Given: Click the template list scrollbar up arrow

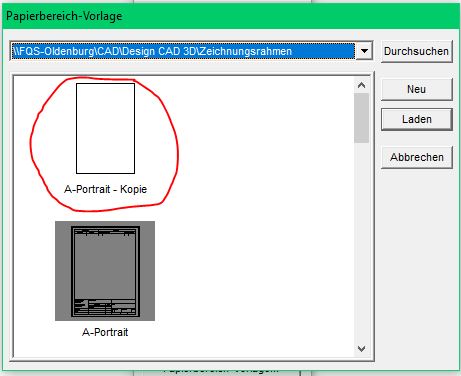Looking at the screenshot, I should (361, 85).
